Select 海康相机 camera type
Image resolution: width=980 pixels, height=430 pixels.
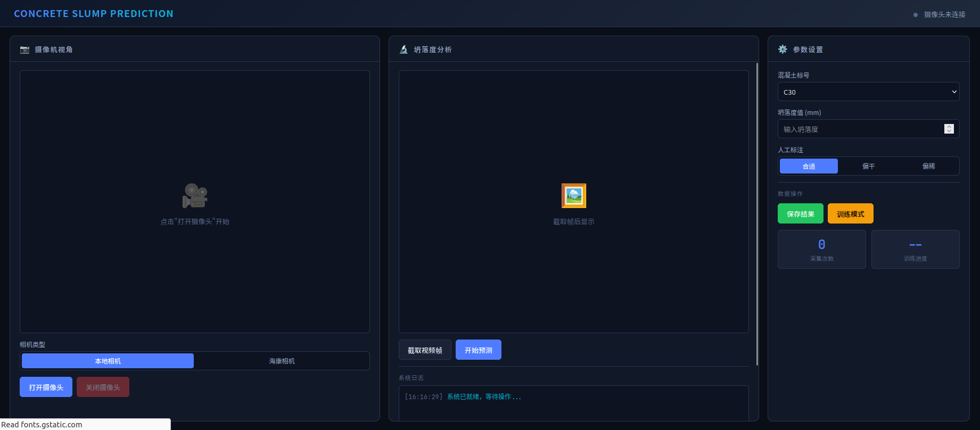[282, 361]
